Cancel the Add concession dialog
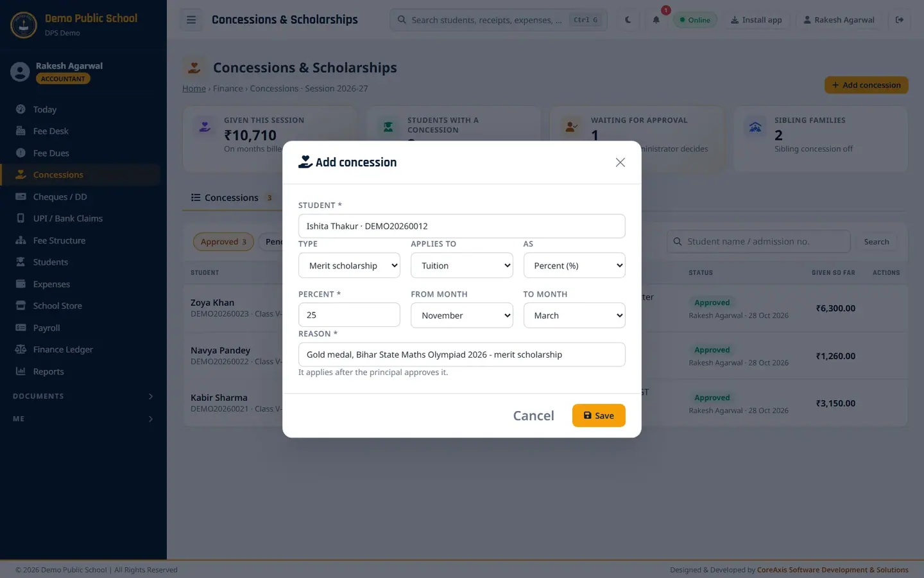The image size is (924, 578). 533,416
